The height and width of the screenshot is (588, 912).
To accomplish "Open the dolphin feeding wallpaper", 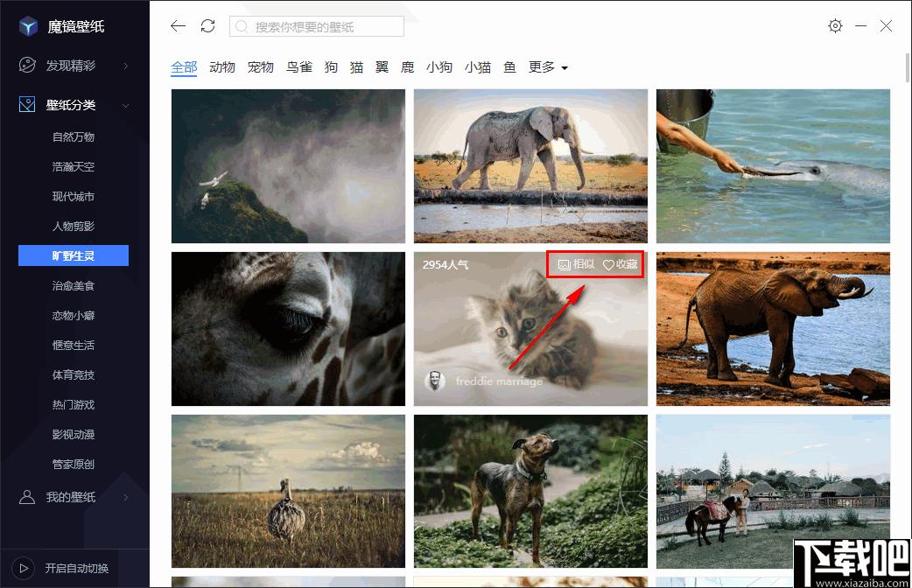I will click(x=773, y=165).
